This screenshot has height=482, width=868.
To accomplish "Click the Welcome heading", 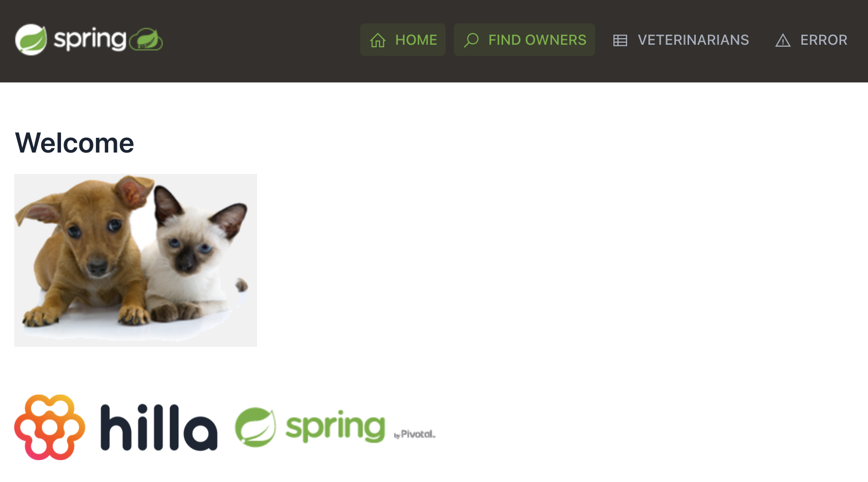I will point(75,143).
